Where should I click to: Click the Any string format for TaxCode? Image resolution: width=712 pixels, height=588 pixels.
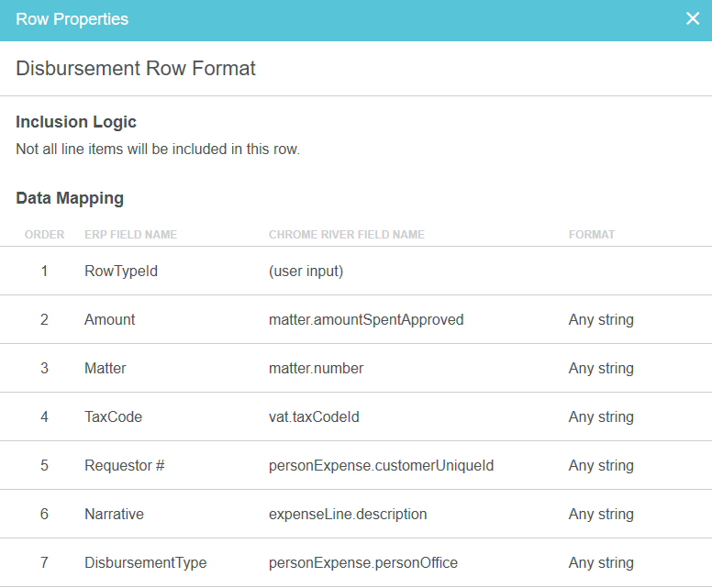(x=601, y=416)
